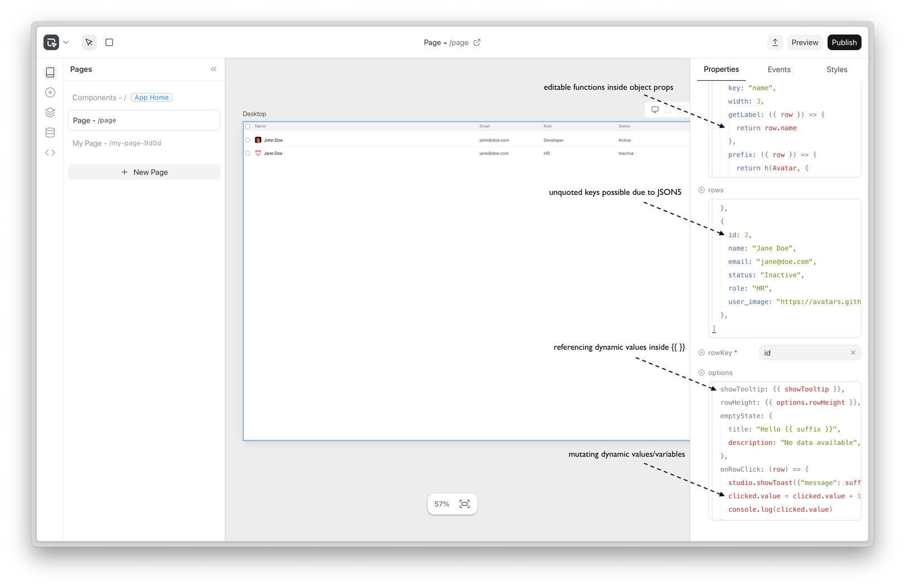Collapse the Pages panel with double chevron
Screen dimensions: 905x588
(x=213, y=69)
